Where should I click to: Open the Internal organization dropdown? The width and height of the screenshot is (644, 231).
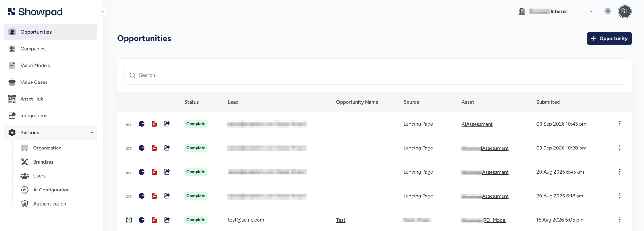point(556,11)
